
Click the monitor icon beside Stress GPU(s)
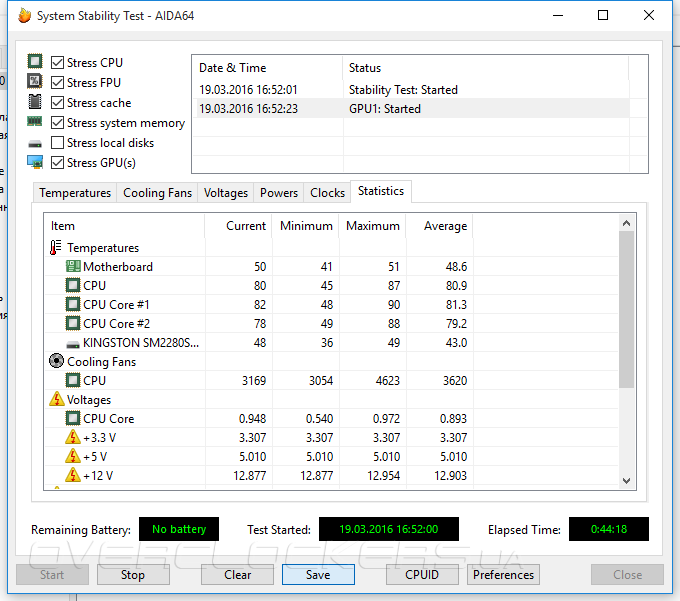(x=35, y=162)
